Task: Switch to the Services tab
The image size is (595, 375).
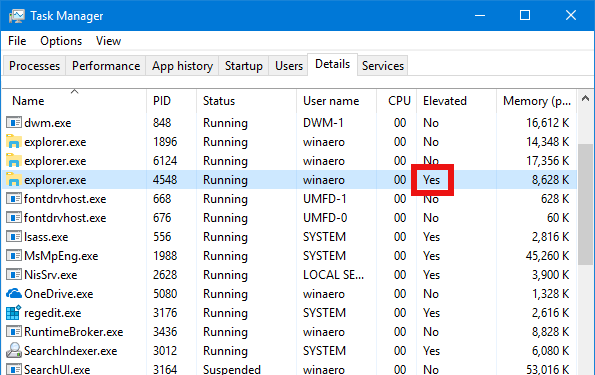Action: click(x=382, y=66)
